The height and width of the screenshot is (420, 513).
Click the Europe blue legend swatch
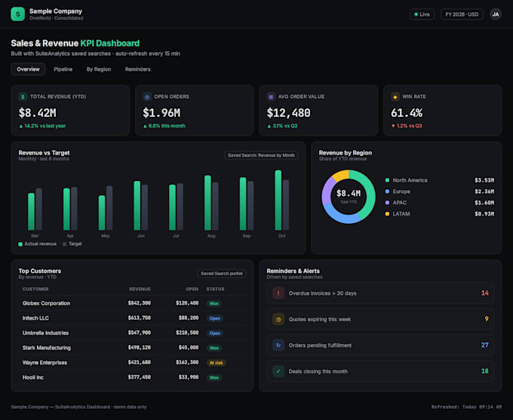[387, 192]
